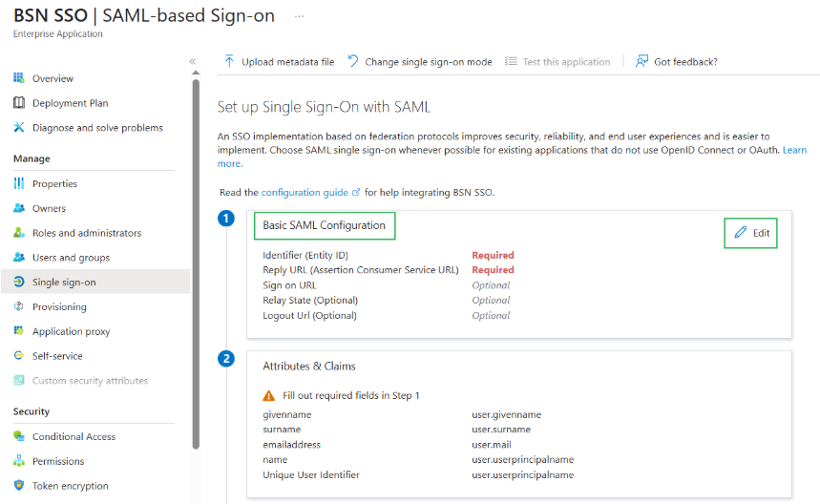Click the Roles and administrators icon
The height and width of the screenshot is (504, 820).
pos(19,232)
